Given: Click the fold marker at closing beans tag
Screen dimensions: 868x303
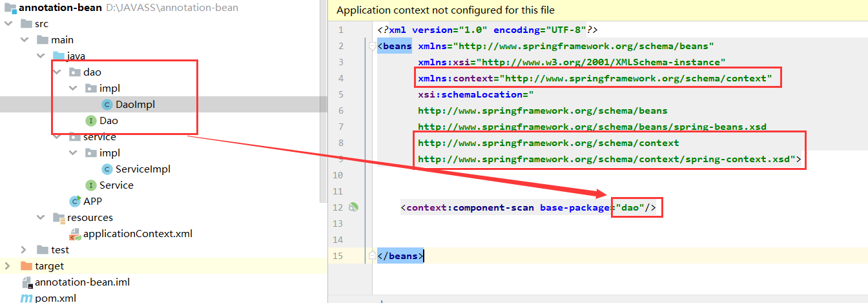Looking at the screenshot, I should coord(372,256).
